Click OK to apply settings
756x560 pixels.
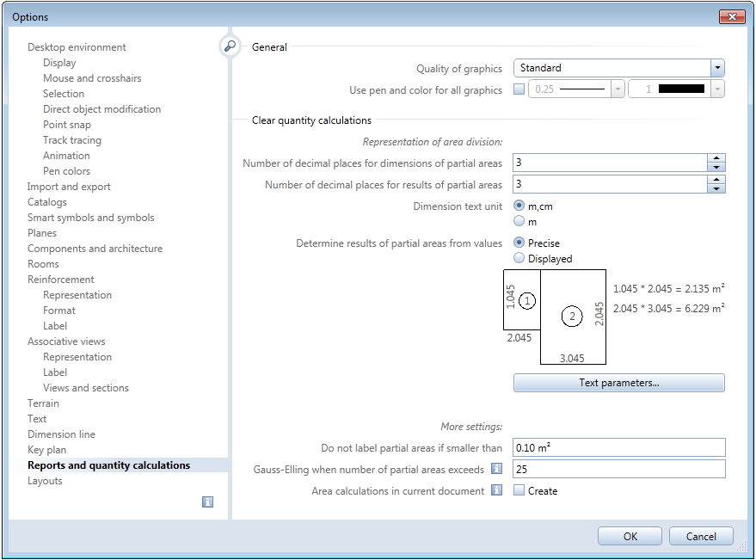pos(630,535)
